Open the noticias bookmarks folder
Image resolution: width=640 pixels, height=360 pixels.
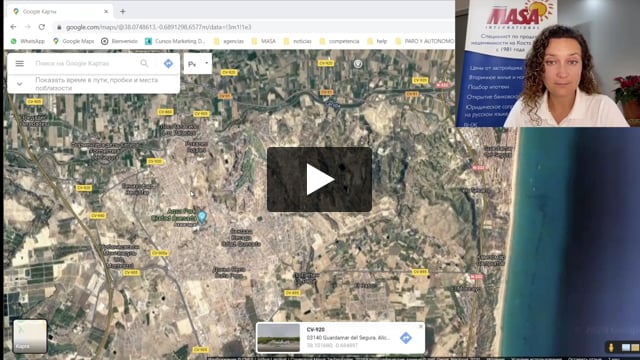pos(298,41)
